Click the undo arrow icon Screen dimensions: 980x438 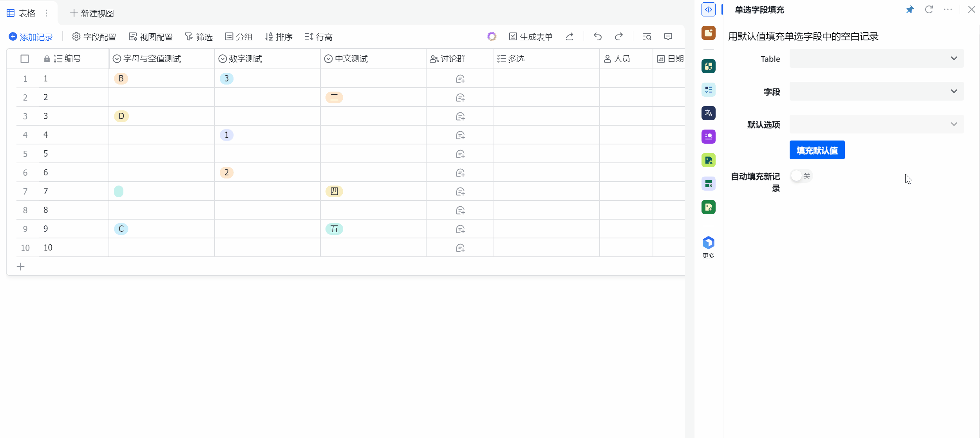coord(597,36)
